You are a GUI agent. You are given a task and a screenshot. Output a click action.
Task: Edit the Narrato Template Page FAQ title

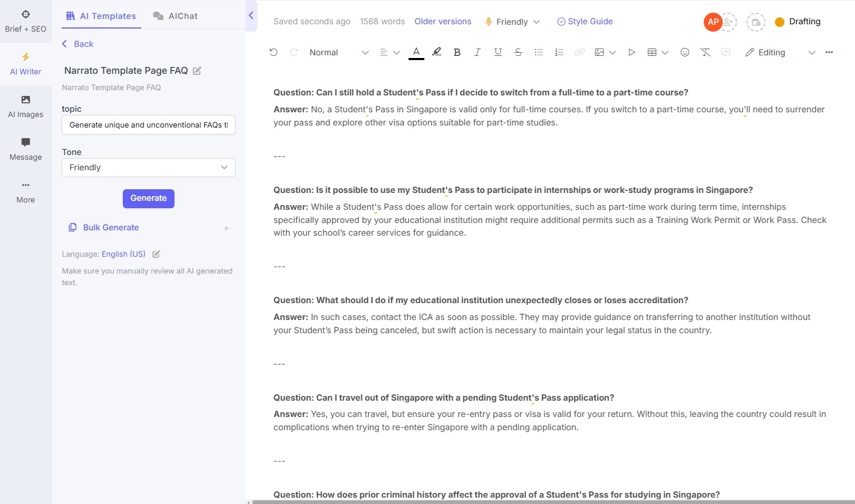197,71
